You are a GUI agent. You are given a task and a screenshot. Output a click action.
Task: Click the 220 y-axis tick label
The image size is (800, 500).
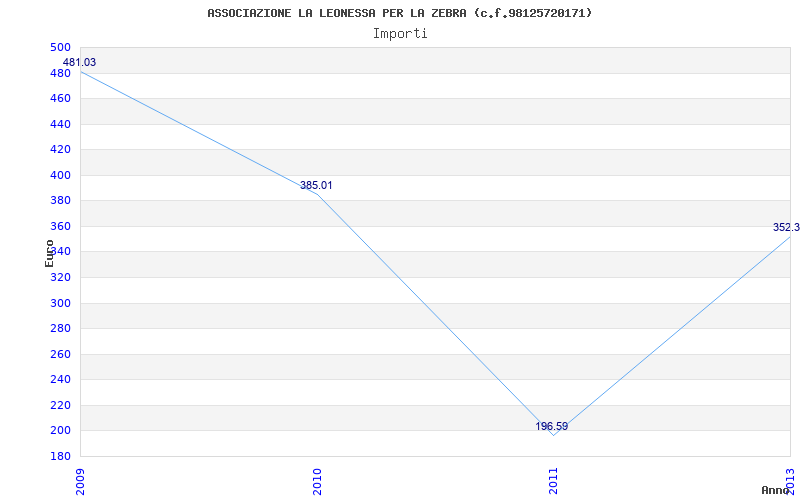click(x=60, y=405)
